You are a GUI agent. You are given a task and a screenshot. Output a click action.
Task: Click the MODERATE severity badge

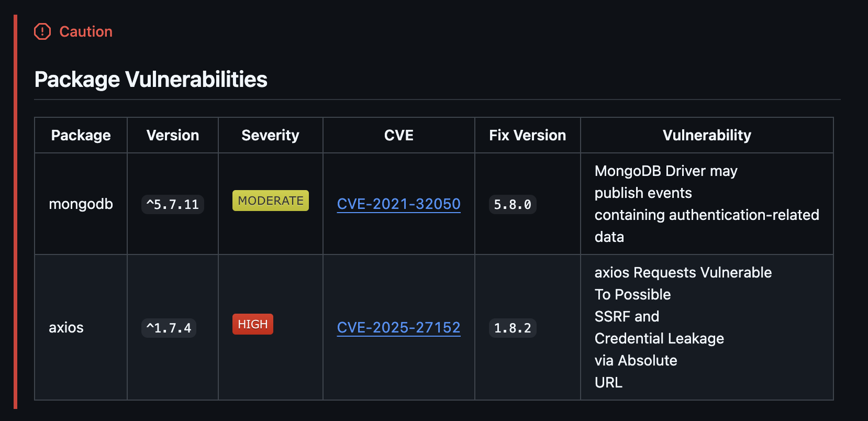click(x=271, y=201)
